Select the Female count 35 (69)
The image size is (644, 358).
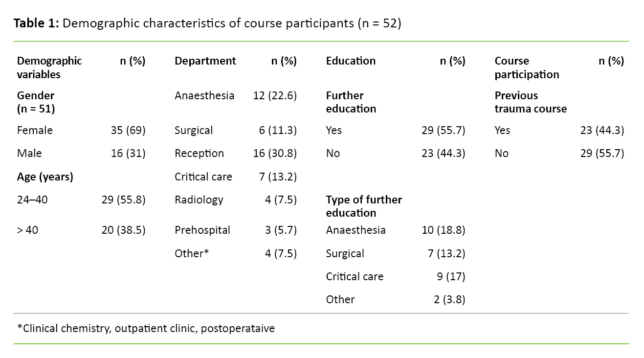click(x=128, y=131)
